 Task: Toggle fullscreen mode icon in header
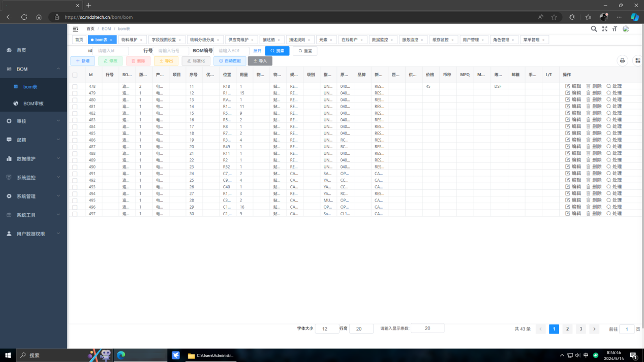(x=605, y=29)
